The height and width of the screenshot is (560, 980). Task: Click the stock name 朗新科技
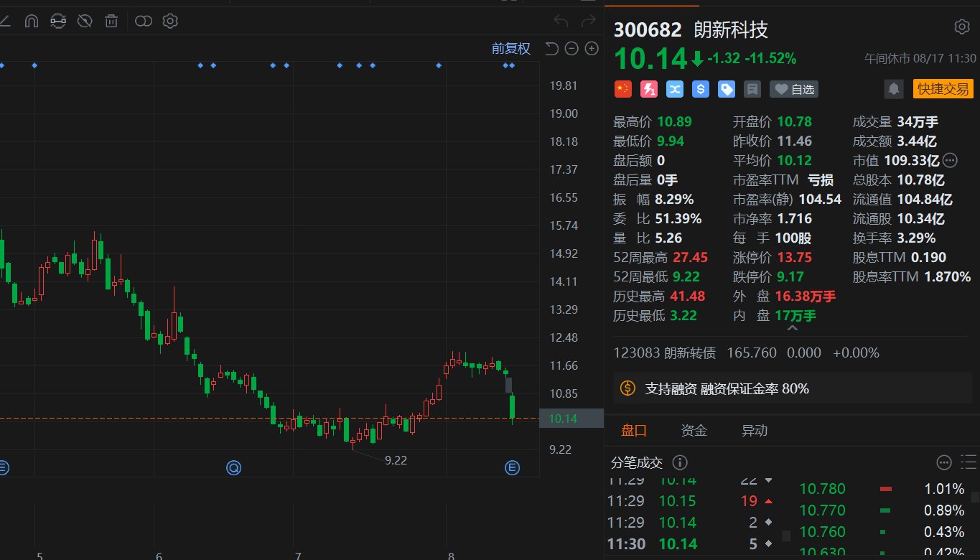coord(730,29)
